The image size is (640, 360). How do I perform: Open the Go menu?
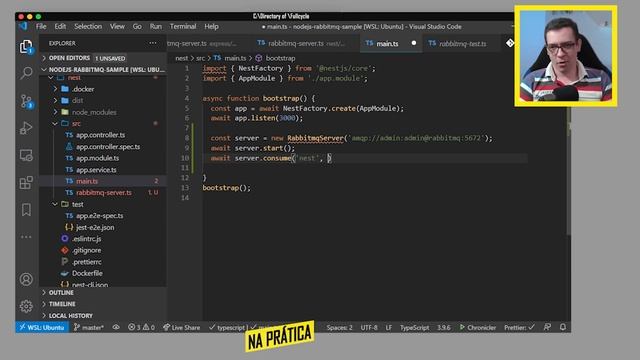click(x=137, y=27)
